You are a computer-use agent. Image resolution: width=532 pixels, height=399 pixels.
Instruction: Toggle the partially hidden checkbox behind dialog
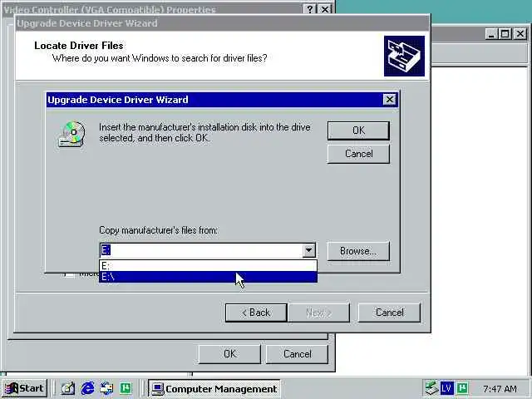coord(69,275)
